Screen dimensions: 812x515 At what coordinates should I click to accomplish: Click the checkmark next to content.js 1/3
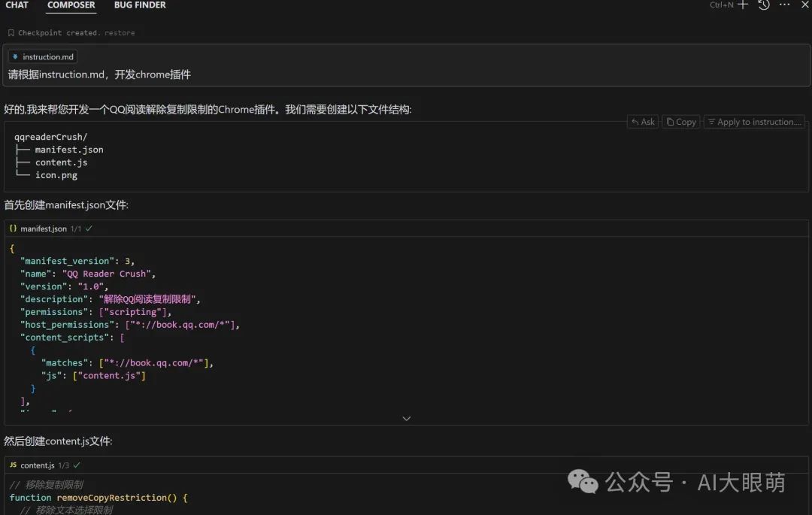coord(77,465)
